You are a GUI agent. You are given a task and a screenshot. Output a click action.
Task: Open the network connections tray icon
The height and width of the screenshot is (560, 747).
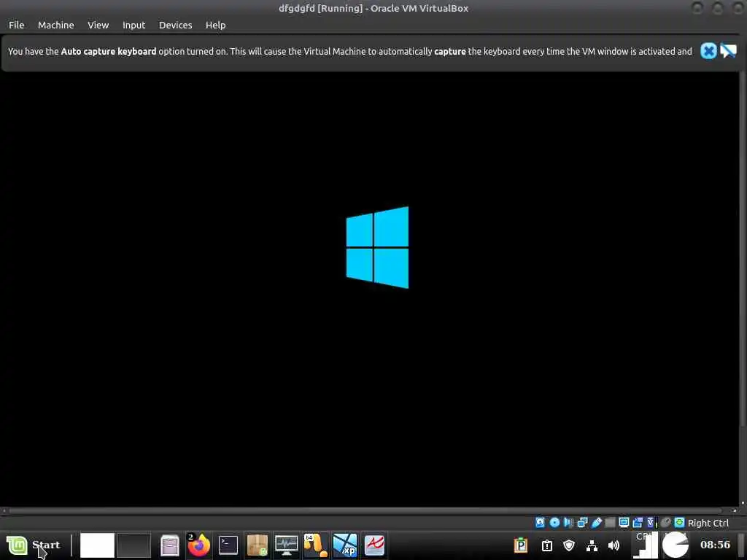point(592,545)
